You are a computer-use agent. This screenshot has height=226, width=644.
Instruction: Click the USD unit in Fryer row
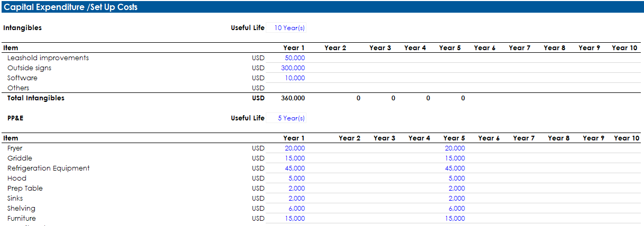(258, 148)
